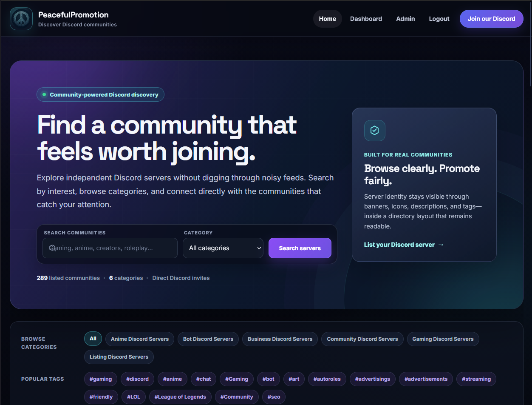Select the #League of Legends tag
This screenshot has width=532, height=405.
[180, 397]
